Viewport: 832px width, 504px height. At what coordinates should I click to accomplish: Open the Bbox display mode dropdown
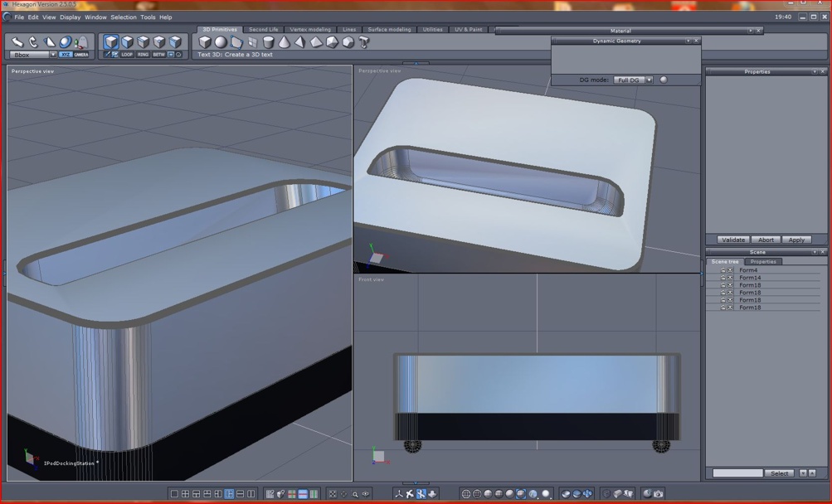[53, 55]
